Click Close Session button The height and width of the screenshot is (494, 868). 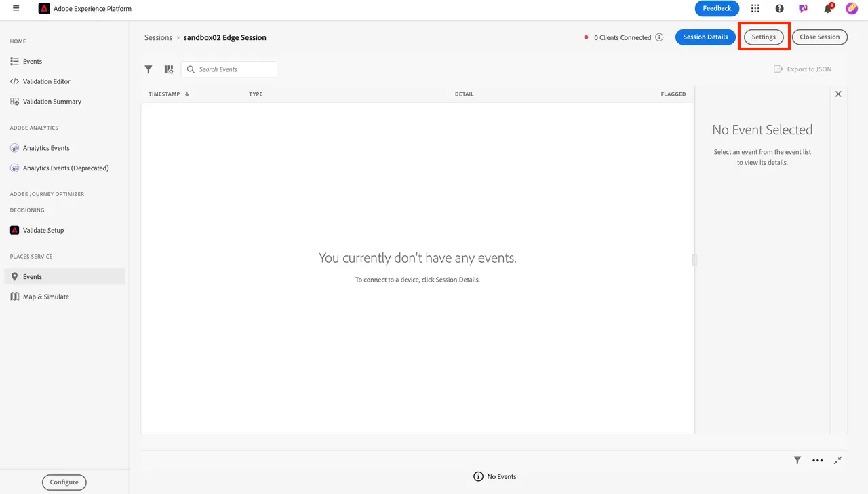coord(820,37)
